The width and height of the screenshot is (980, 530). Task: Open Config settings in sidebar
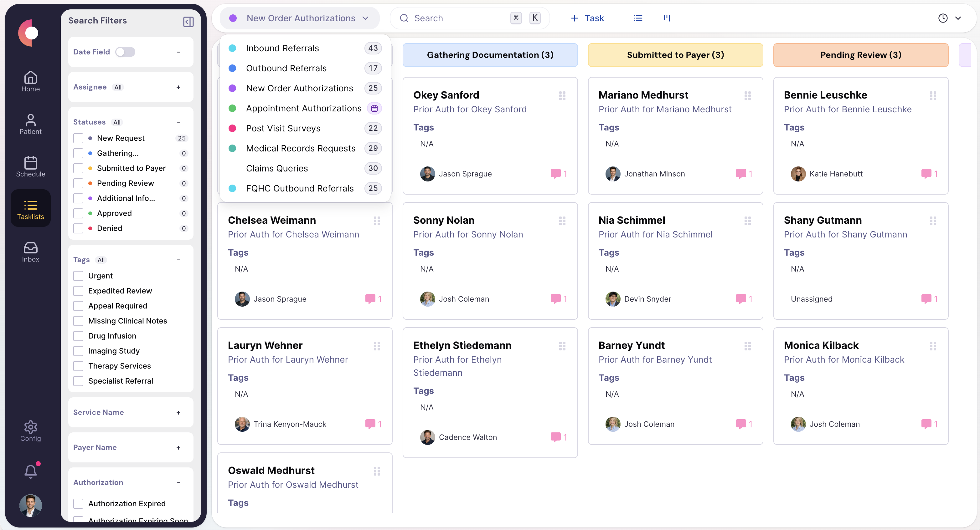(x=30, y=430)
